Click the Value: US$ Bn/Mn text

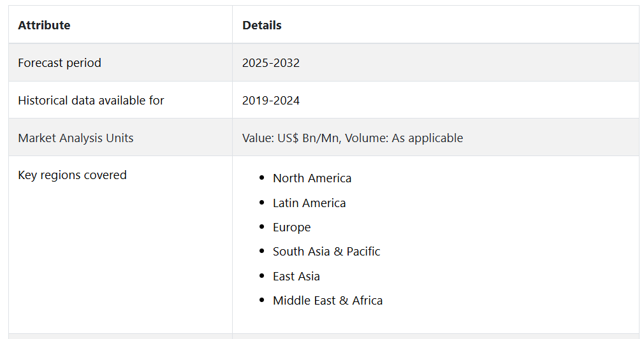(x=291, y=138)
